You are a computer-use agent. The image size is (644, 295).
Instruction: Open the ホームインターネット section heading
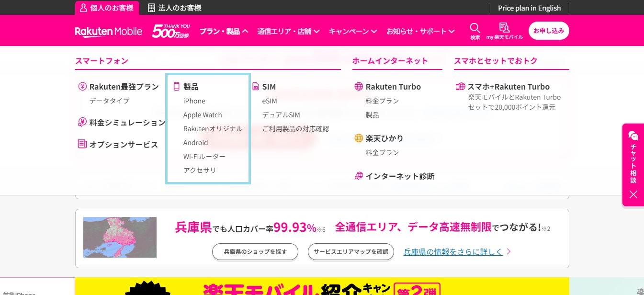pyautogui.click(x=390, y=61)
